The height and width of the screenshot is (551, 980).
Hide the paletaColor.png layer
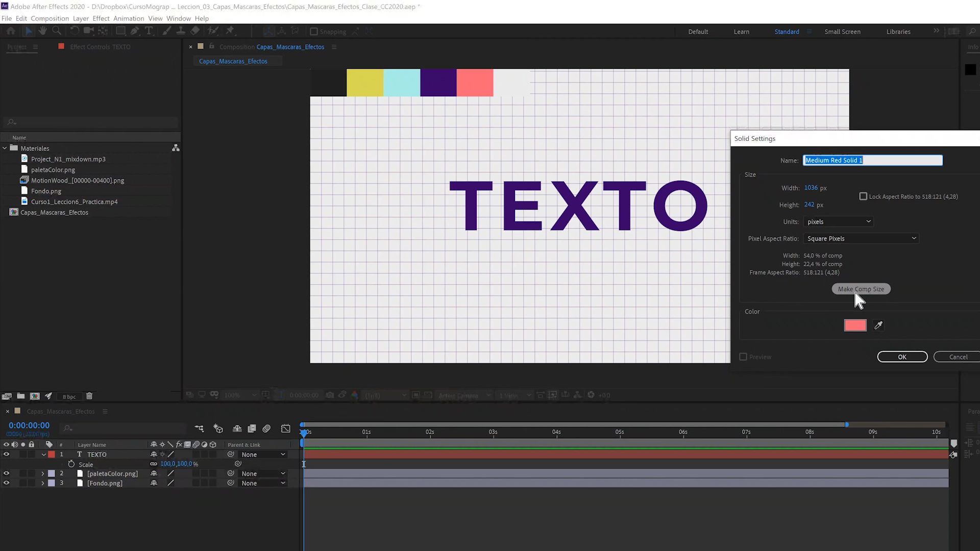pos(7,474)
